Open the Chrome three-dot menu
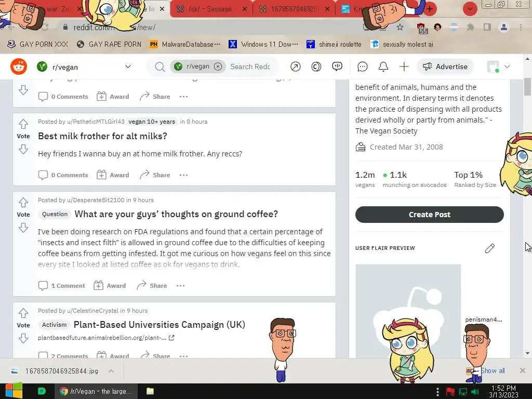 point(521,27)
